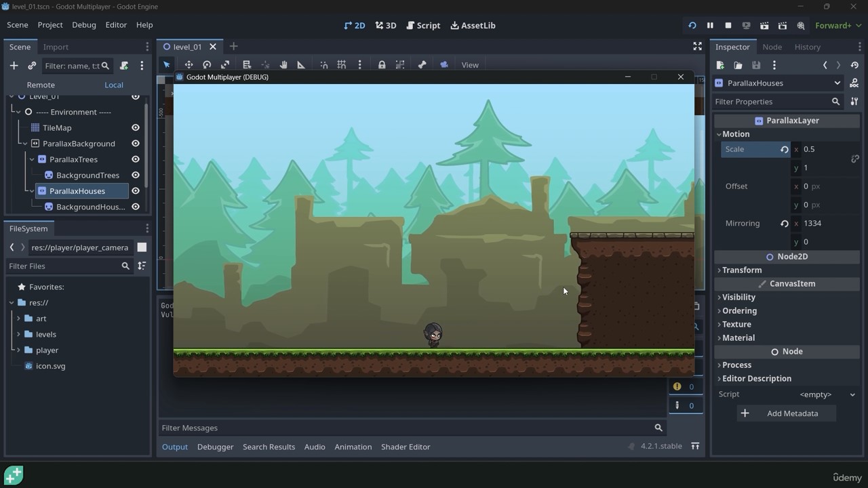Open the Project menu

coord(50,25)
